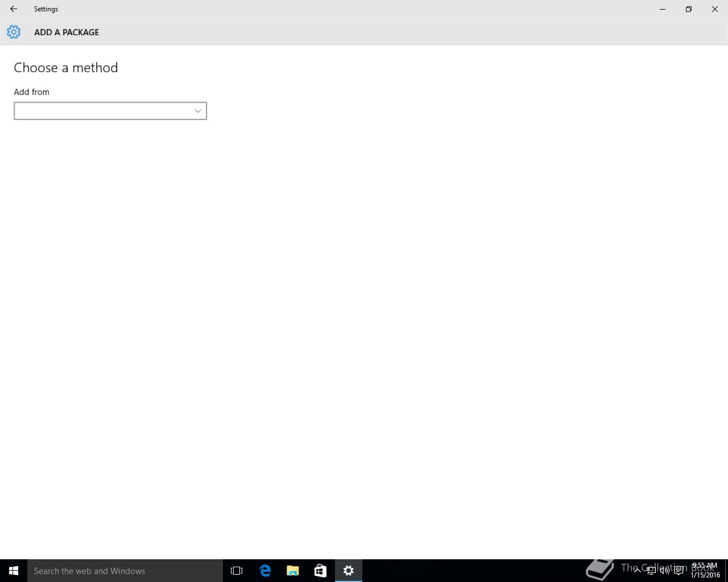Open the volume control tray icon

(x=664, y=571)
